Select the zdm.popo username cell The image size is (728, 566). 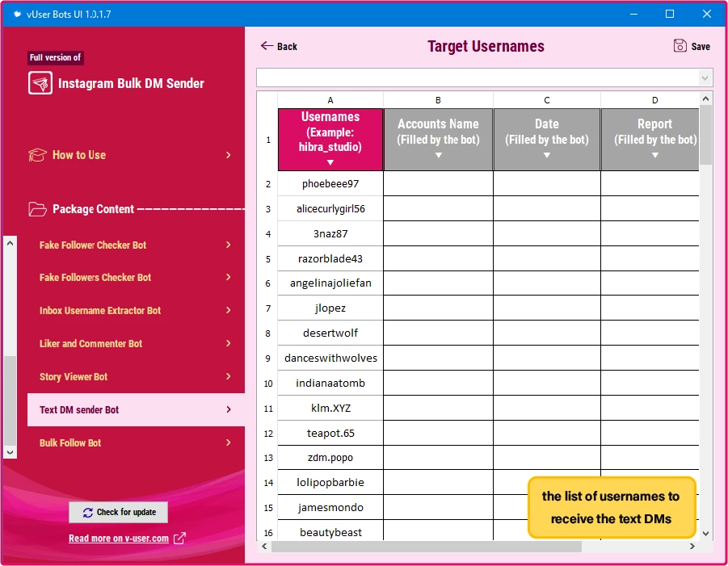point(330,458)
